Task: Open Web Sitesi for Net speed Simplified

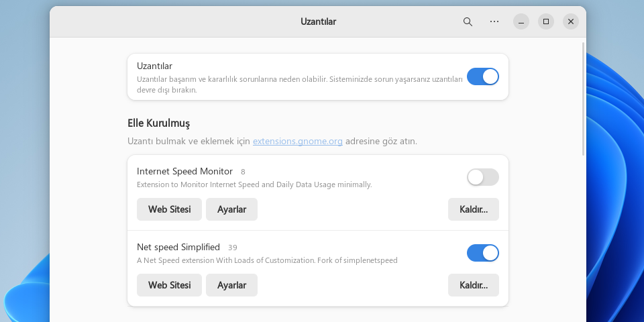Action: [169, 285]
